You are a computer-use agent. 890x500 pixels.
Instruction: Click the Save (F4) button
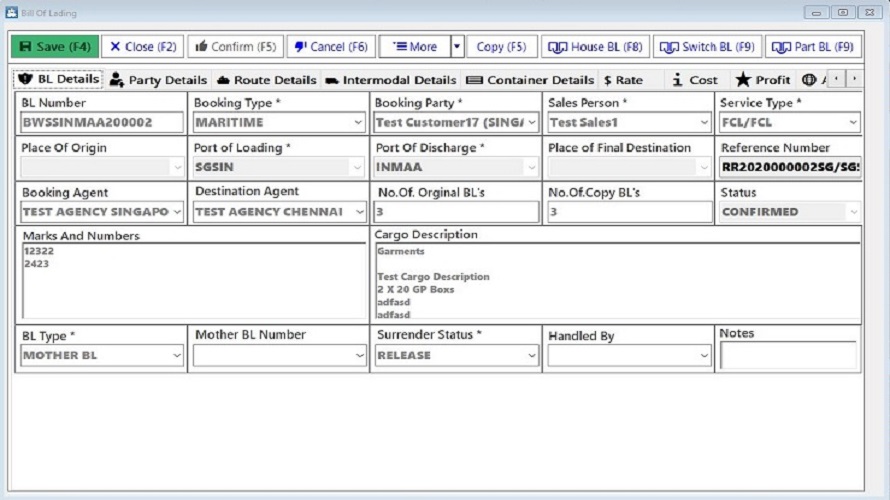[x=55, y=47]
